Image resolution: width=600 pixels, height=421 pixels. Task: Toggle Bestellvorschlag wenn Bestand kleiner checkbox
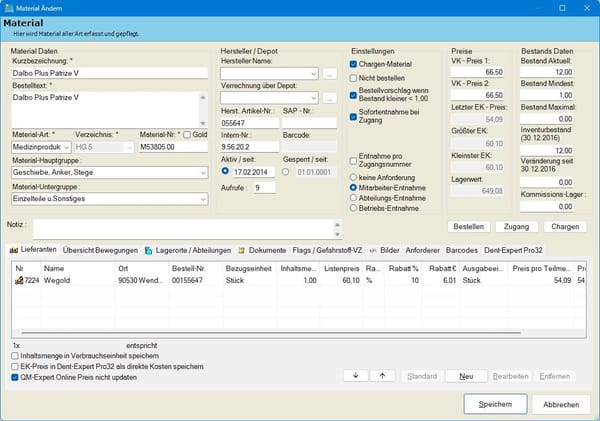[353, 95]
